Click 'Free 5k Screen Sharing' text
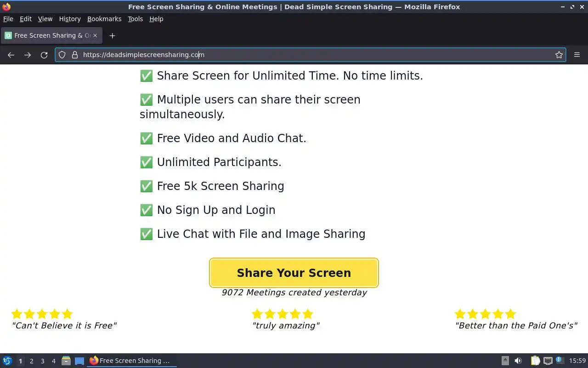The height and width of the screenshot is (368, 588). (220, 186)
